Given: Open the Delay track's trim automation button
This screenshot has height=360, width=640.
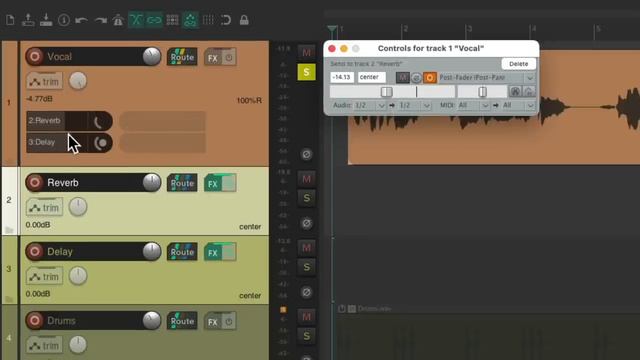Looking at the screenshot, I should pos(44,277).
